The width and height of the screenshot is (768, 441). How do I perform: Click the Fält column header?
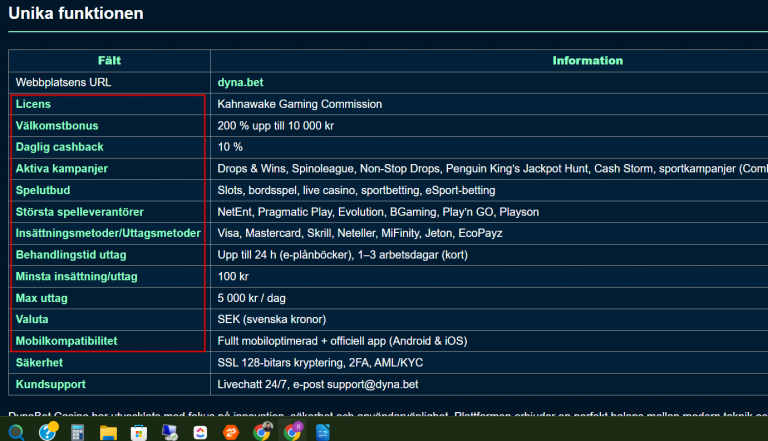pos(109,61)
